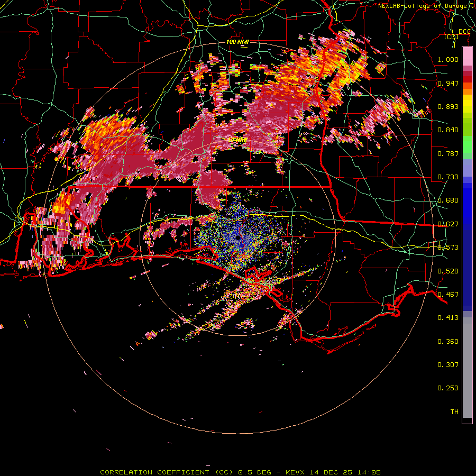Image resolution: width=476 pixels, height=476 pixels.
Task: Select the 0.307 scale label
Action: (448, 365)
